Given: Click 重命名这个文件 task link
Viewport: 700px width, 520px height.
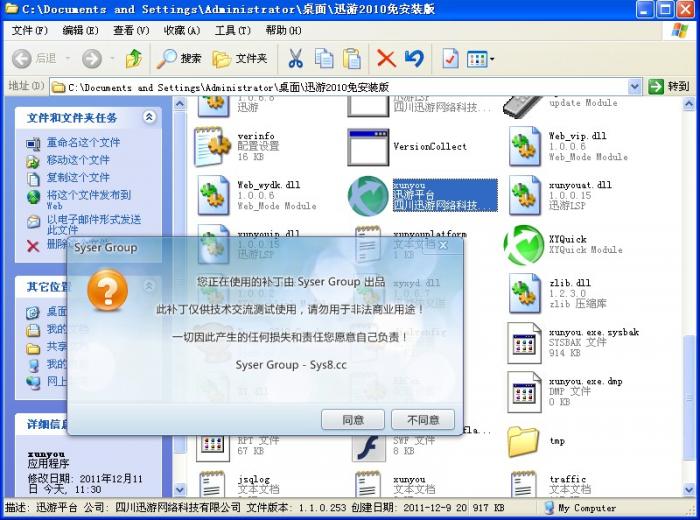Looking at the screenshot, I should (x=83, y=142).
